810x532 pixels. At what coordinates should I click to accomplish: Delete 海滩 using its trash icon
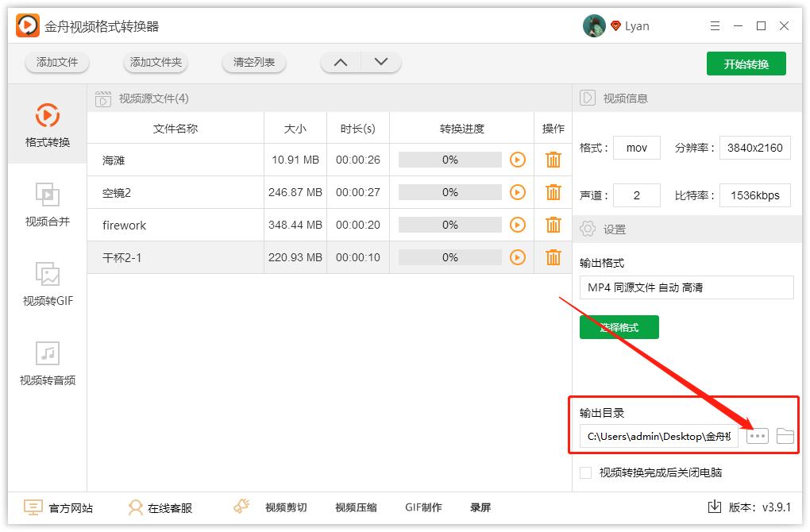click(x=553, y=159)
